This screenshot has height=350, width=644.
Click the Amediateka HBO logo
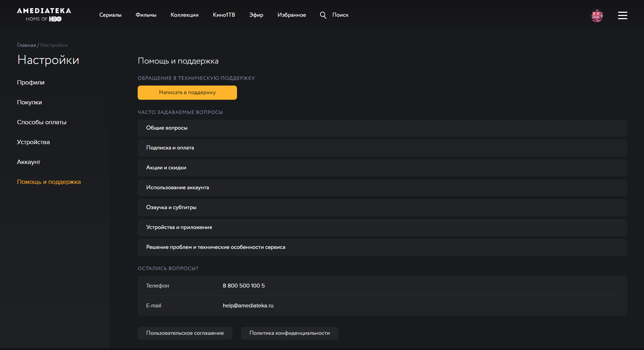click(44, 15)
